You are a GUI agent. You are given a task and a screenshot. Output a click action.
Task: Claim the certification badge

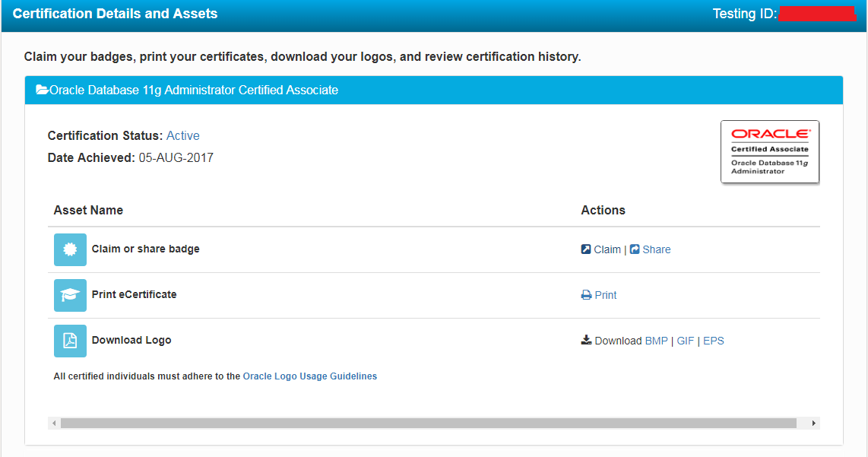(x=607, y=250)
